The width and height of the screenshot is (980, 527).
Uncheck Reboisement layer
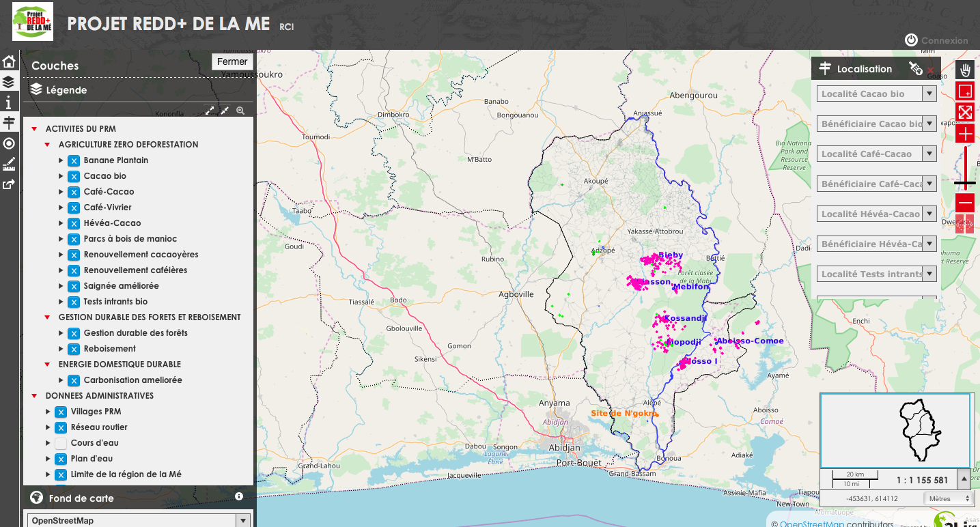pos(74,350)
